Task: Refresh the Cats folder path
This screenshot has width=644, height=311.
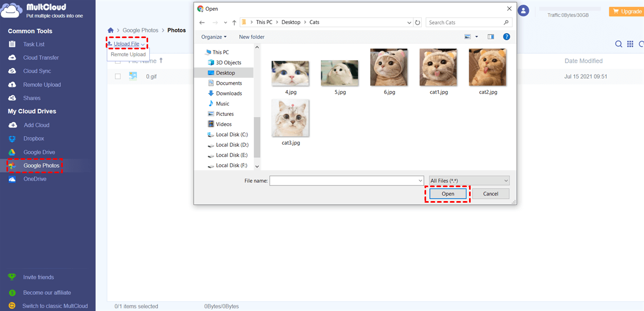Action: click(418, 23)
